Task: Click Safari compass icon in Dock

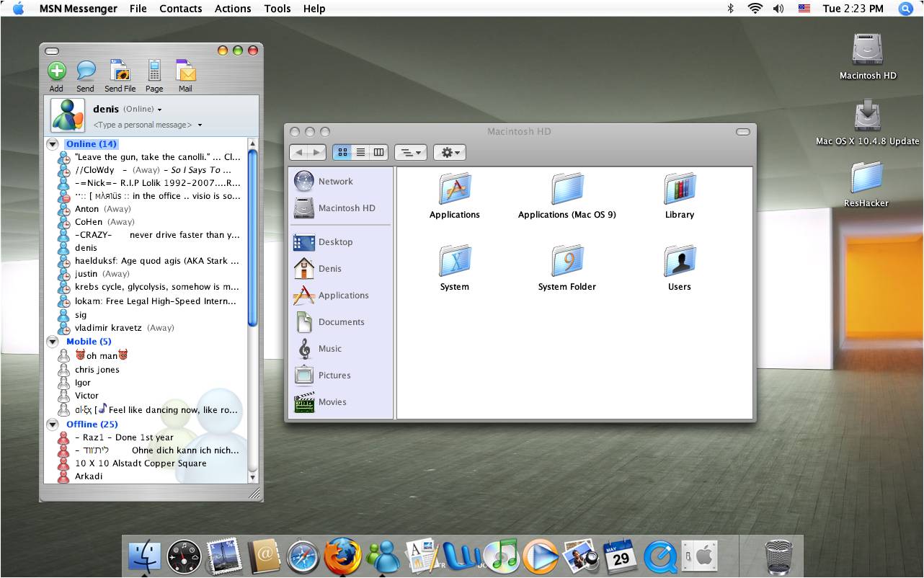Action: (x=303, y=558)
